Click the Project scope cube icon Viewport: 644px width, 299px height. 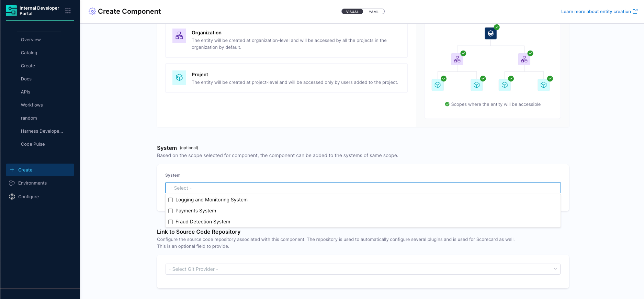[179, 78]
